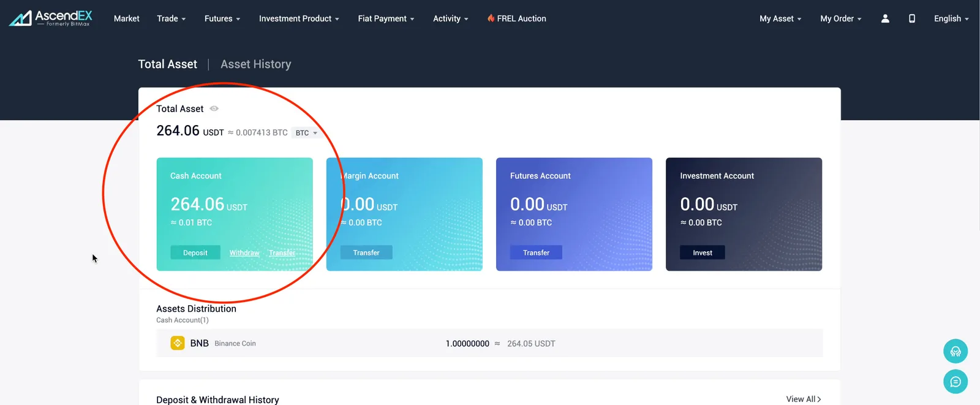Viewport: 980px width, 405px height.
Task: Click the Transfer link in Cash Account
Action: pos(282,252)
